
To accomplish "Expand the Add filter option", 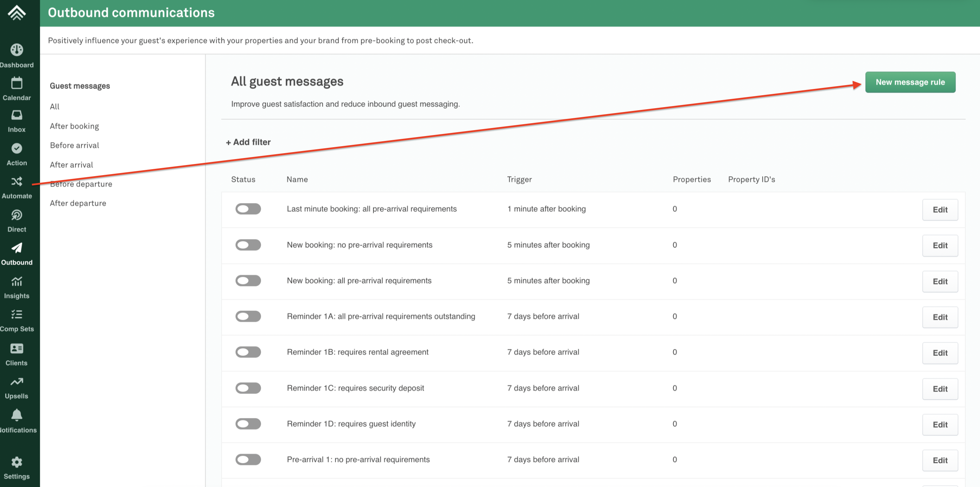I will coord(248,142).
